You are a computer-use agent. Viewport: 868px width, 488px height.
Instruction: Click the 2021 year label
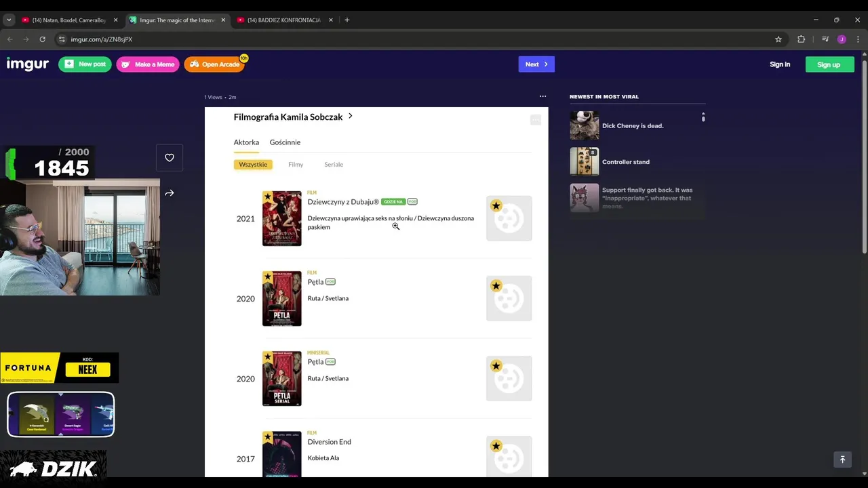pyautogui.click(x=245, y=219)
